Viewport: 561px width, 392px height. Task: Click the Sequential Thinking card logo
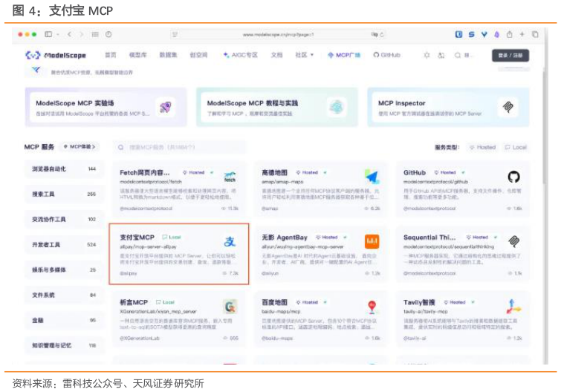click(513, 241)
